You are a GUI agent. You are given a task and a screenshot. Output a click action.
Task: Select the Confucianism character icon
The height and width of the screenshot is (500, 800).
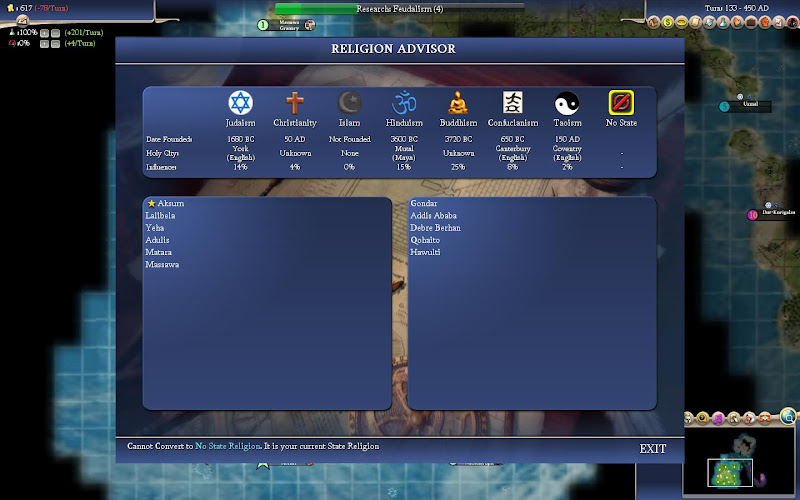coord(513,103)
